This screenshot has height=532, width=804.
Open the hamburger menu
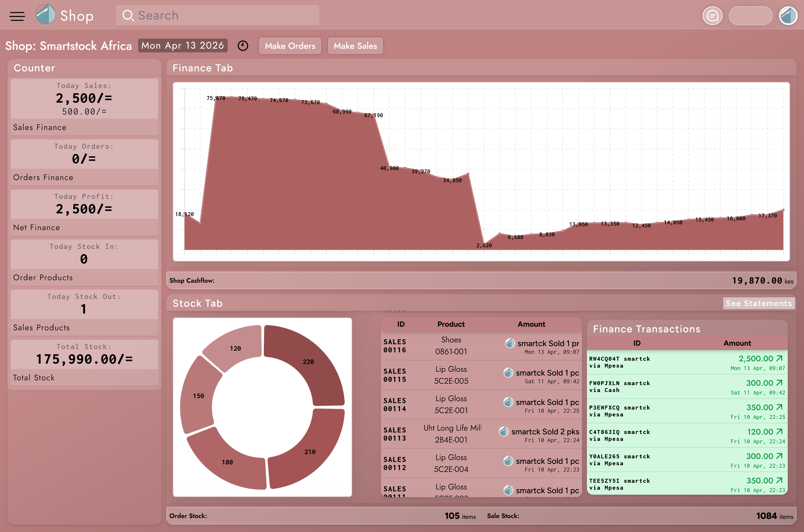17,16
